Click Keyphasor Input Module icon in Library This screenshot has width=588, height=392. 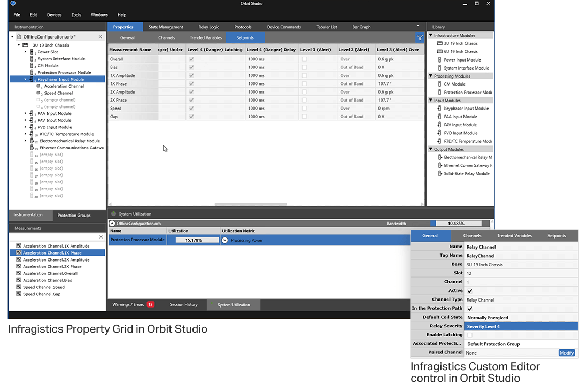(439, 109)
